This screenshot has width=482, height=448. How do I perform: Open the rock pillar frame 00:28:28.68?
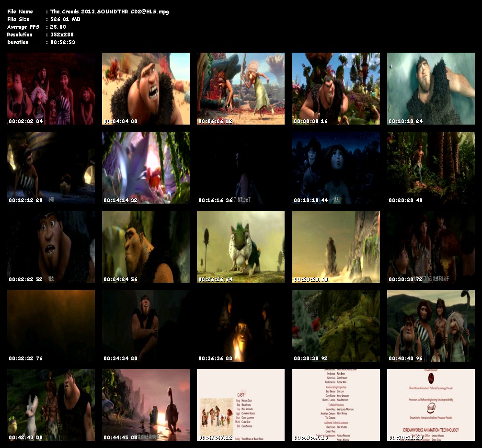pyautogui.click(x=336, y=247)
